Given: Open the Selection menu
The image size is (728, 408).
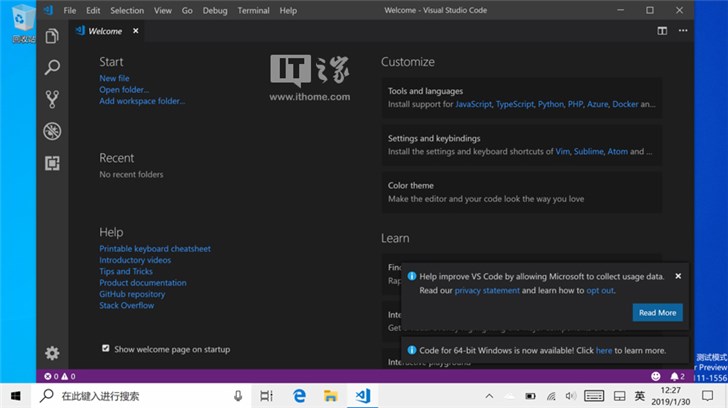Looking at the screenshot, I should coord(127,10).
